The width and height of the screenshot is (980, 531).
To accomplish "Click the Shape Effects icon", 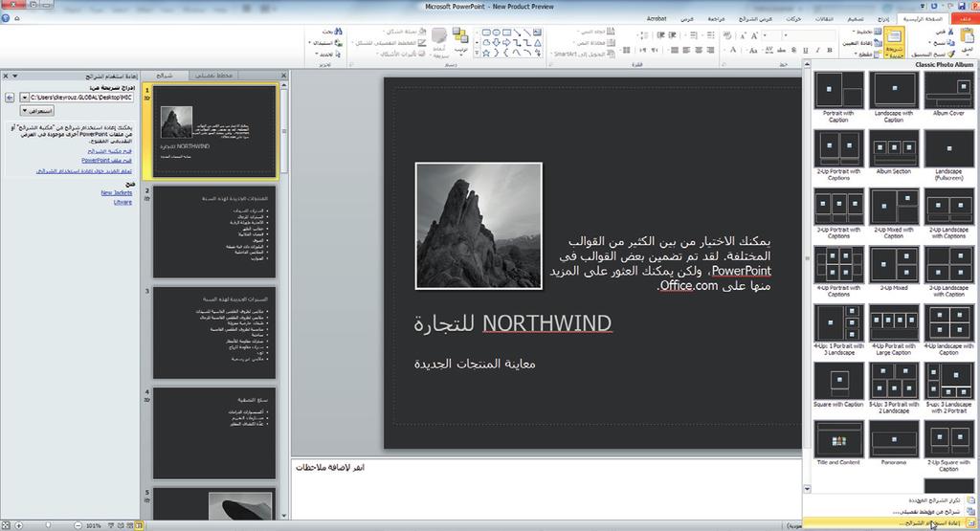I will tap(422, 54).
